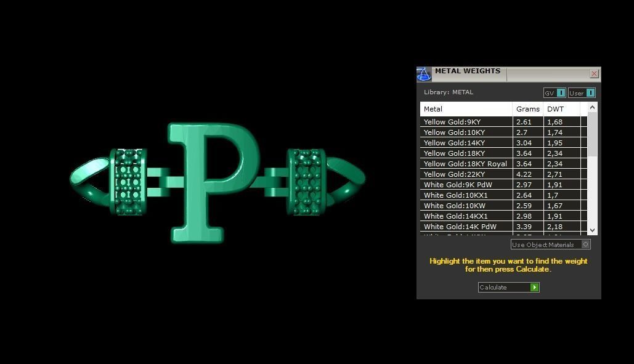Select the Yellow Gold:22KY row

(x=503, y=174)
